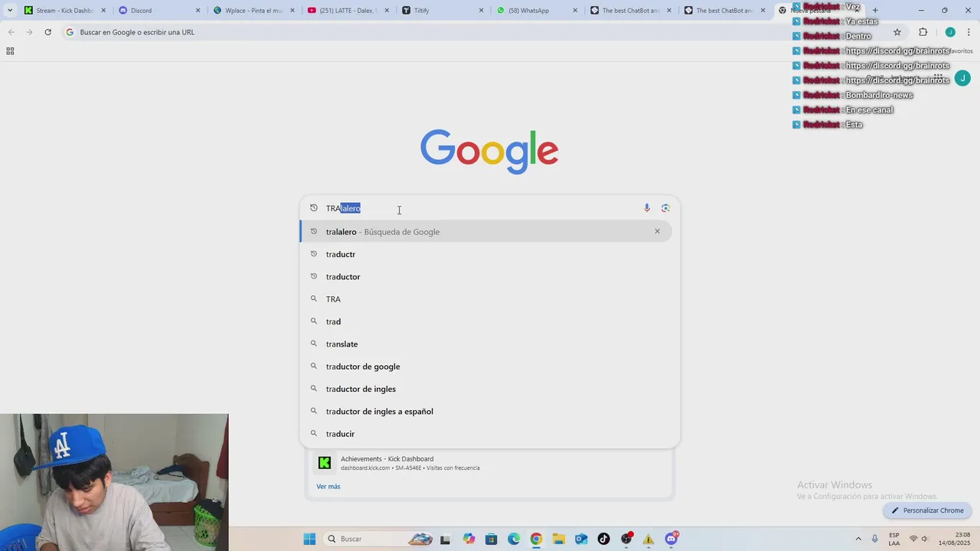Open Google Chrome from the taskbar
This screenshot has width=980, height=551.
536,539
